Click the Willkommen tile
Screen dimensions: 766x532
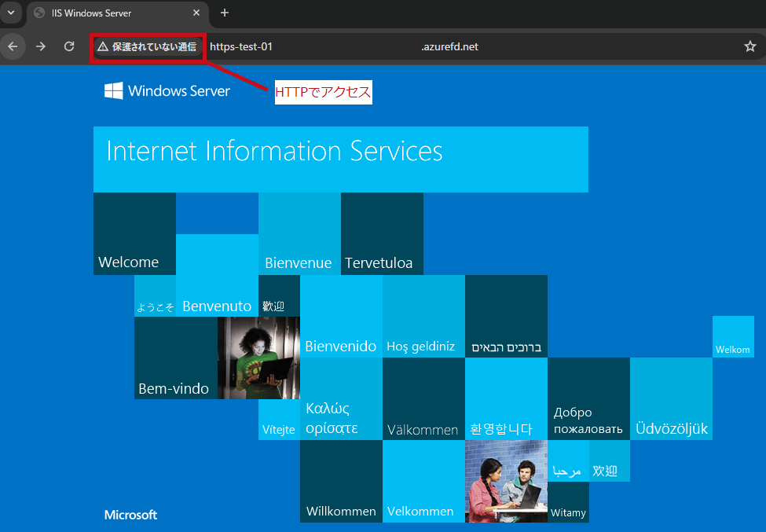(341, 481)
